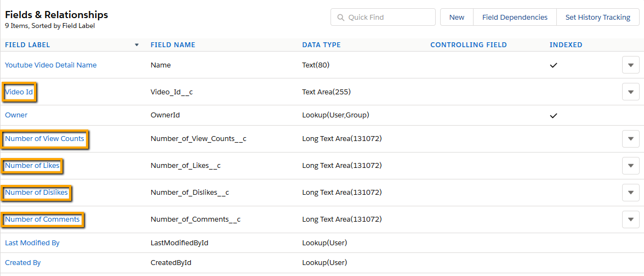Screen dimensions: 644x276
Task: Click the Text Area(255) data type cell
Action: pyautogui.click(x=326, y=92)
